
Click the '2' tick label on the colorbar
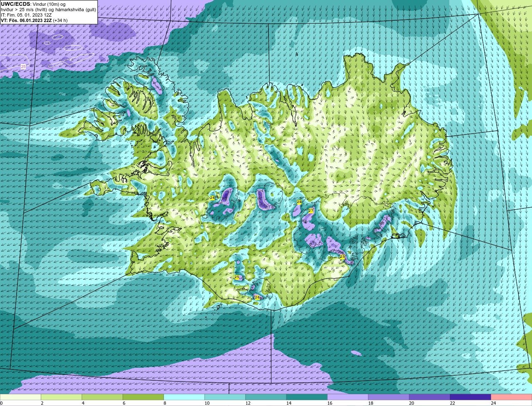pos(42,403)
